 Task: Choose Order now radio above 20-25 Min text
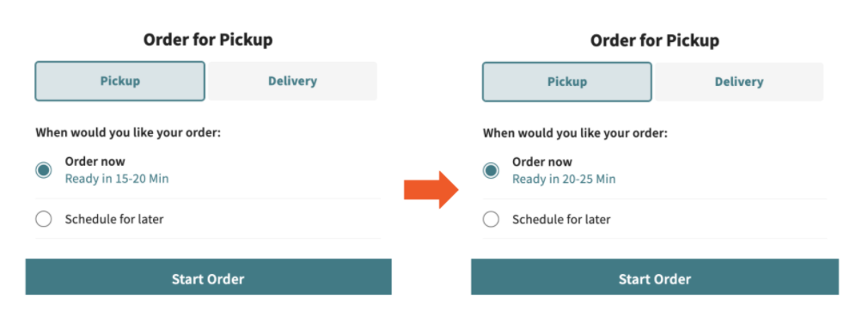(x=491, y=171)
